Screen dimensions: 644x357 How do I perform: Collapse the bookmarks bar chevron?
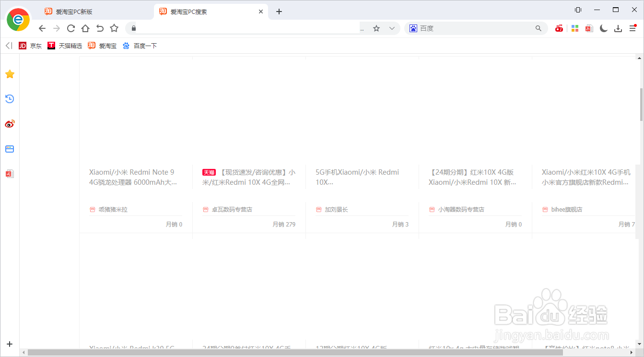click(9, 46)
